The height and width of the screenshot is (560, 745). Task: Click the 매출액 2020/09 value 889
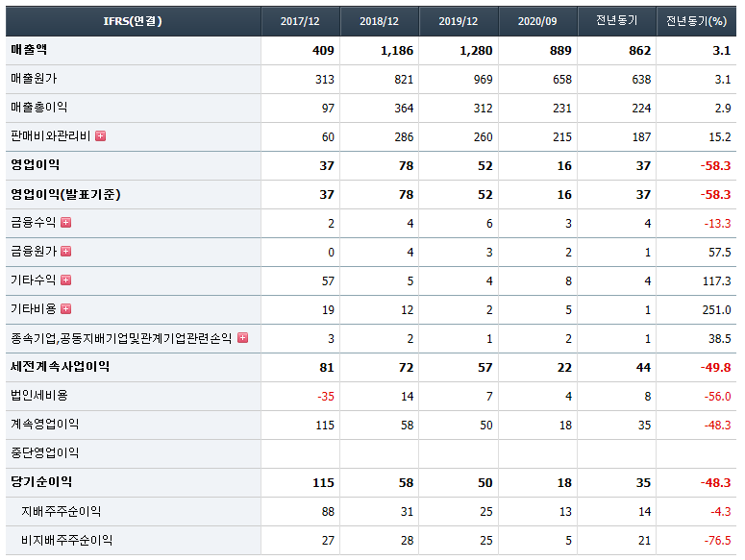560,51
